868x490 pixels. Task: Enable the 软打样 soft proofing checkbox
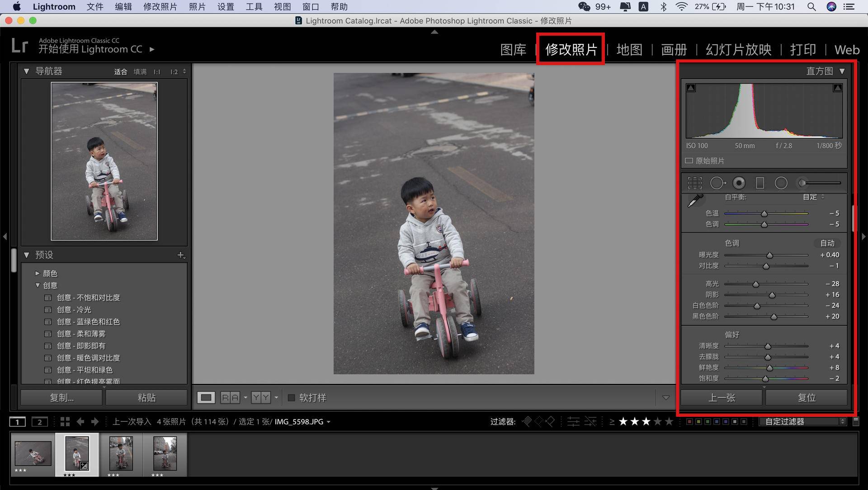tap(292, 398)
